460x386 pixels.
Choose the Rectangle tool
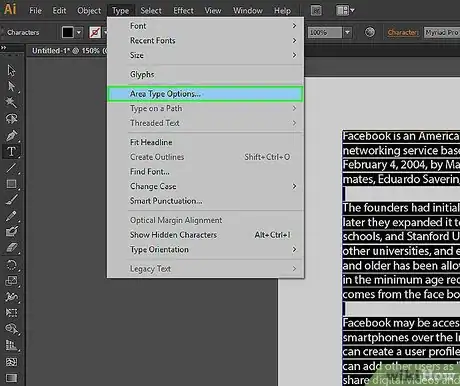coord(11,184)
